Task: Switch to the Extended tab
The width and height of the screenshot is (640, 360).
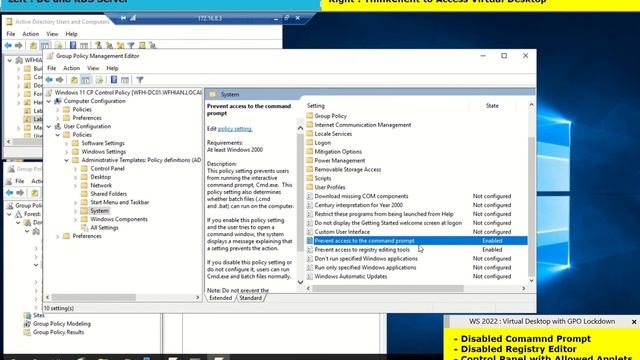Action: [220, 298]
